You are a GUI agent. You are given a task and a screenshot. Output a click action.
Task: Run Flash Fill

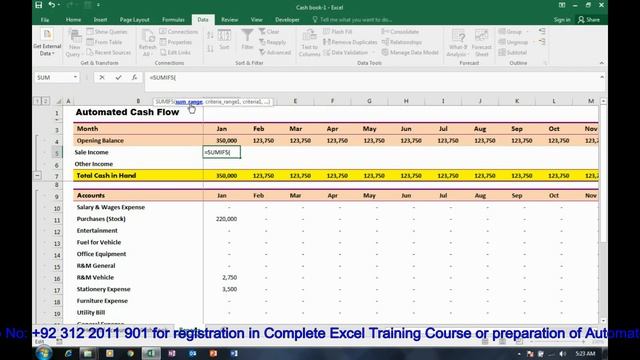(x=338, y=32)
